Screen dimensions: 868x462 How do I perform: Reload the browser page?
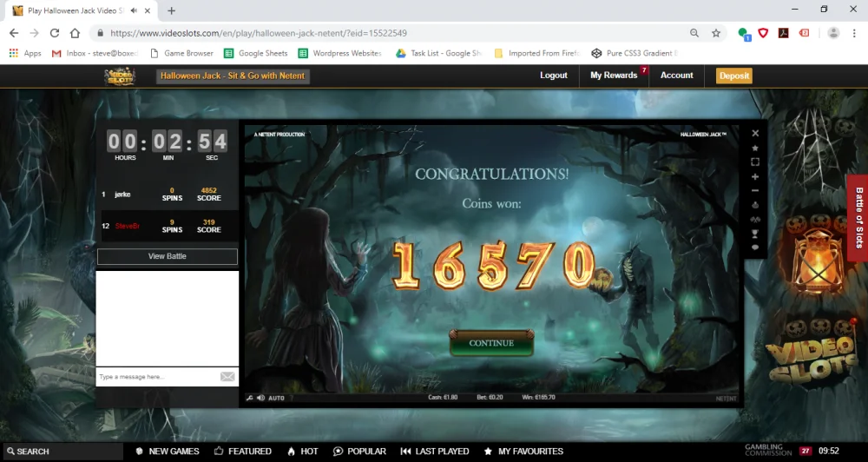click(54, 33)
